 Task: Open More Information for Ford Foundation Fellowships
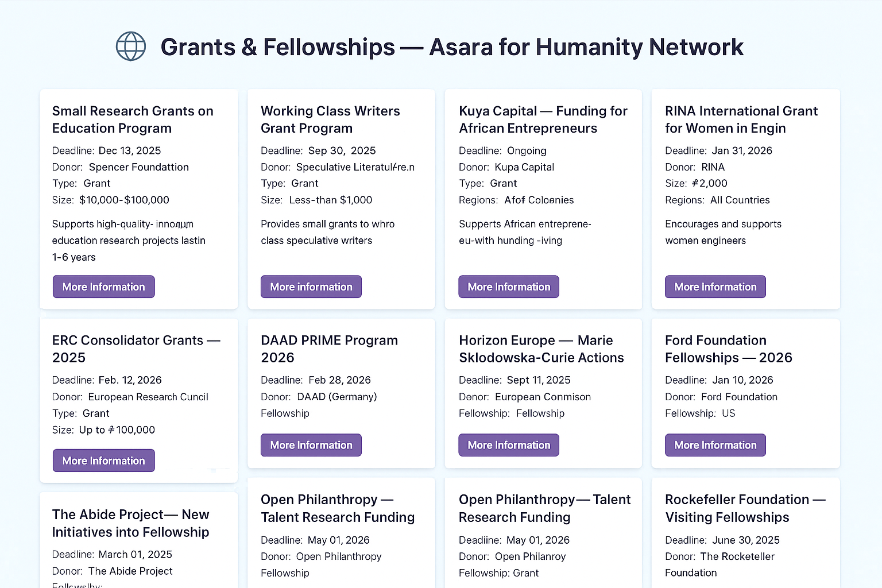715,445
